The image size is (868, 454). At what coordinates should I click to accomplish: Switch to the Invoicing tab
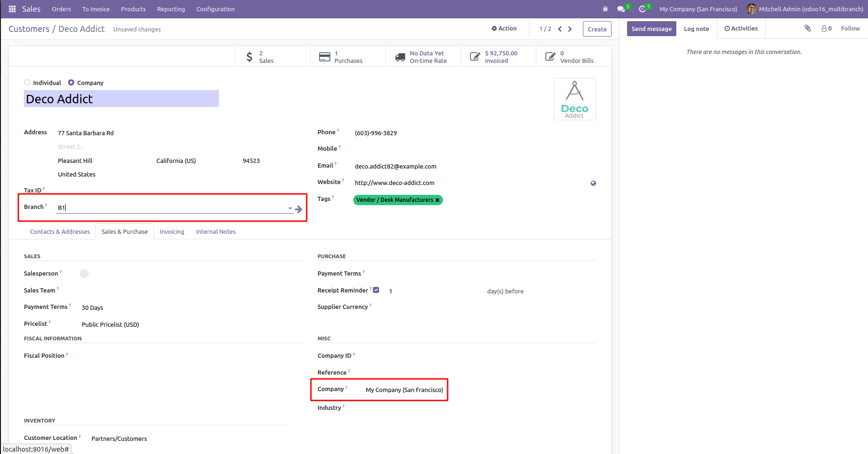coord(172,231)
